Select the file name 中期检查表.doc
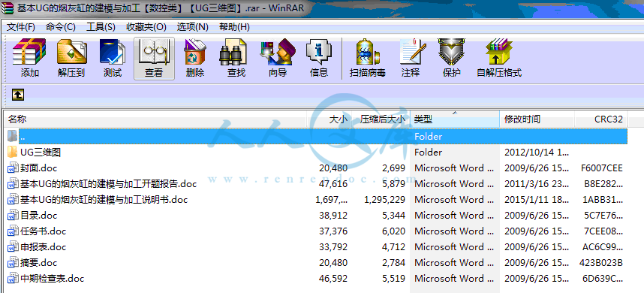644x293 pixels. click(x=52, y=278)
